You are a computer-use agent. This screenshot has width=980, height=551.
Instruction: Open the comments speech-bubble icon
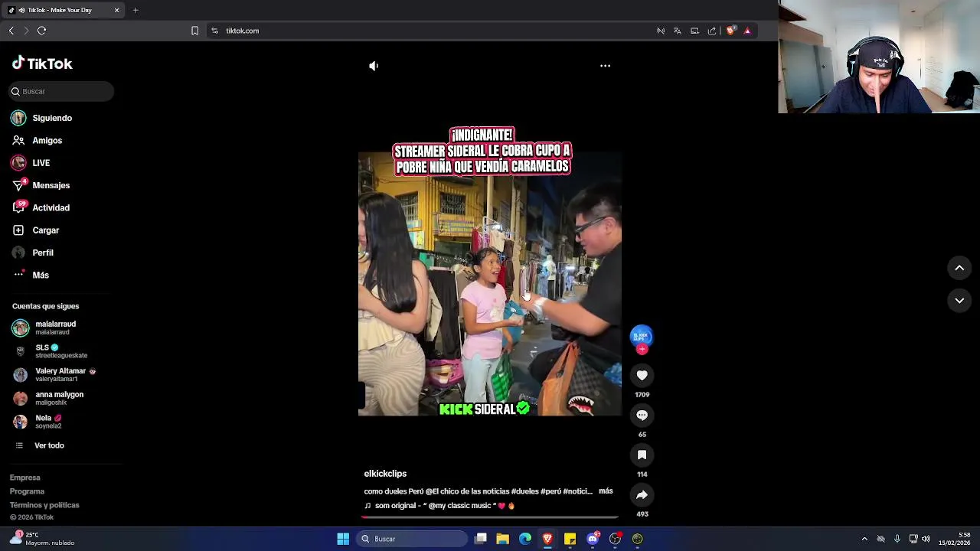[x=642, y=415]
